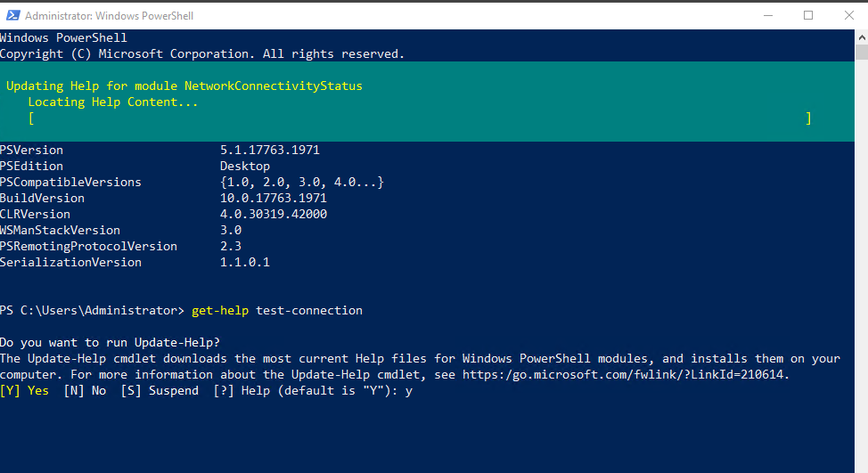This screenshot has height=473, width=868.
Task: Click the typed y answer at prompt
Action: [408, 391]
